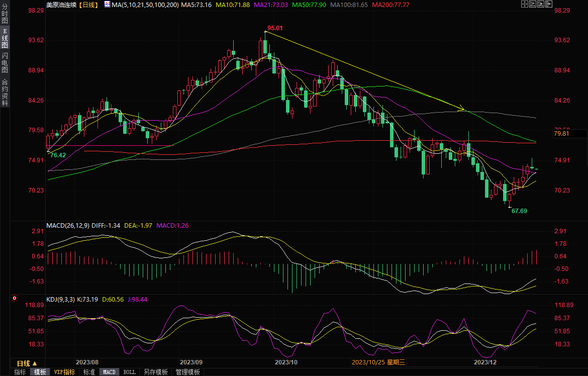Click the 2023/10/25 星期三 date marker
The image size is (588, 376).
(378, 362)
